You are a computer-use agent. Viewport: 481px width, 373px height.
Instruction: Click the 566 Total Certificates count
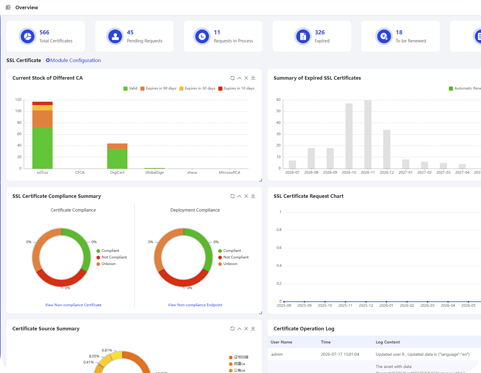[44, 32]
